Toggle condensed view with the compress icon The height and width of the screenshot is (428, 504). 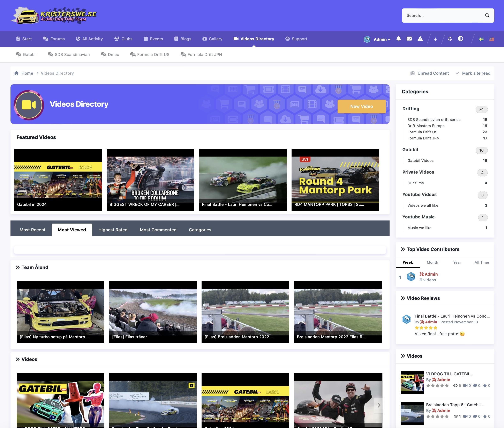click(450, 39)
